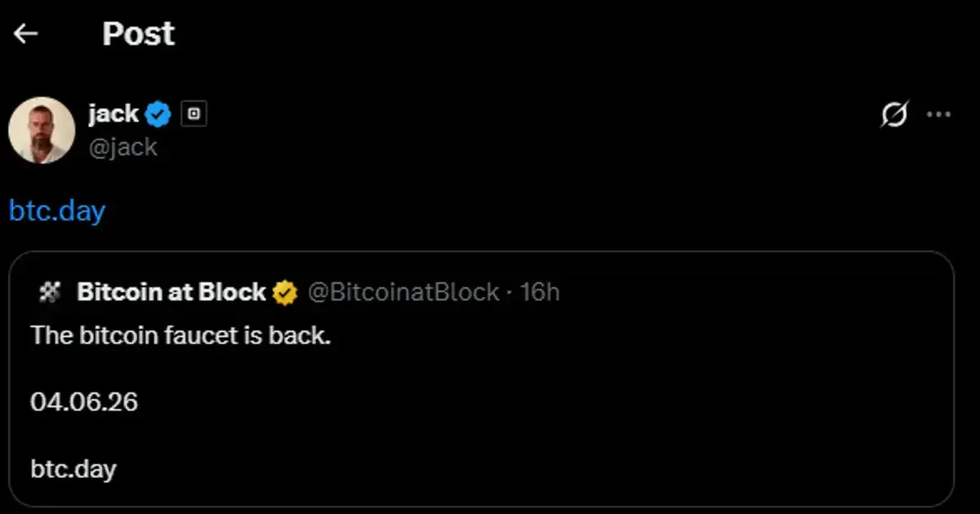Click the Block affiliation square badge beside jack's name
The width and height of the screenshot is (980, 514).
point(194,113)
